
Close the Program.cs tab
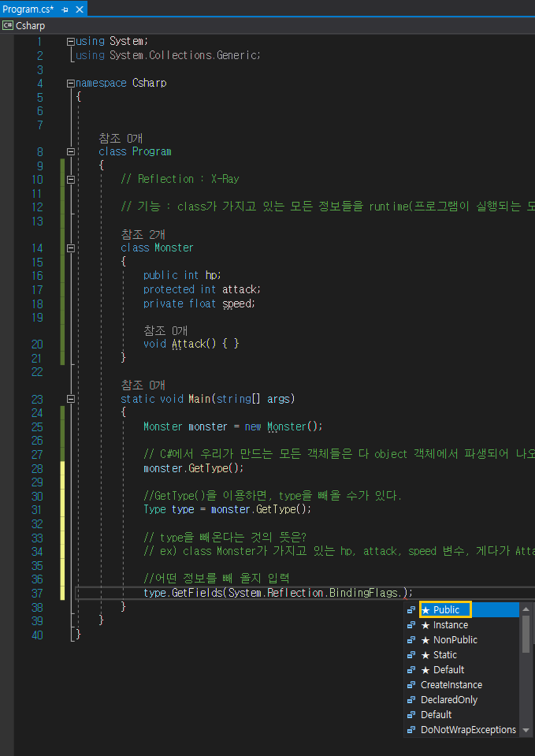[80, 9]
